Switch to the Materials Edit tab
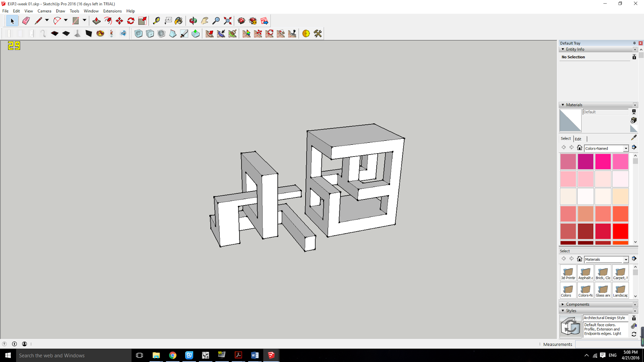 578,139
